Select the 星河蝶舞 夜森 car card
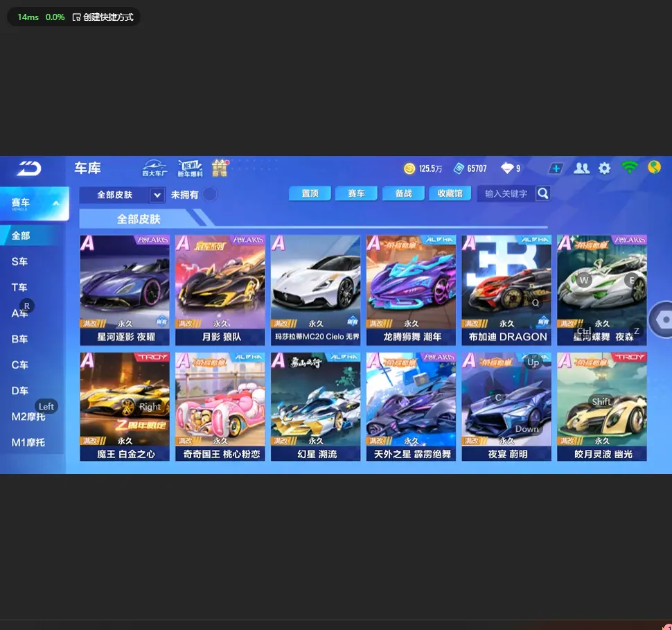 point(602,290)
